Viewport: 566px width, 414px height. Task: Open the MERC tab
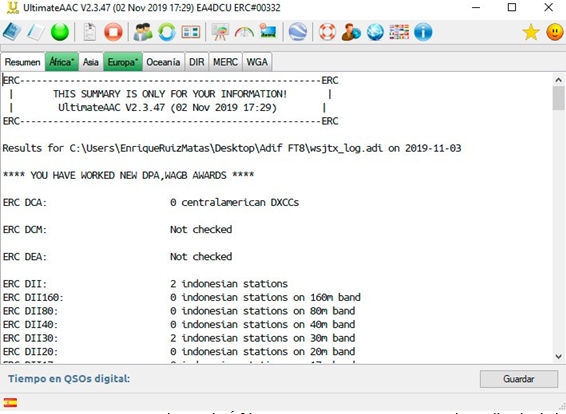point(225,62)
